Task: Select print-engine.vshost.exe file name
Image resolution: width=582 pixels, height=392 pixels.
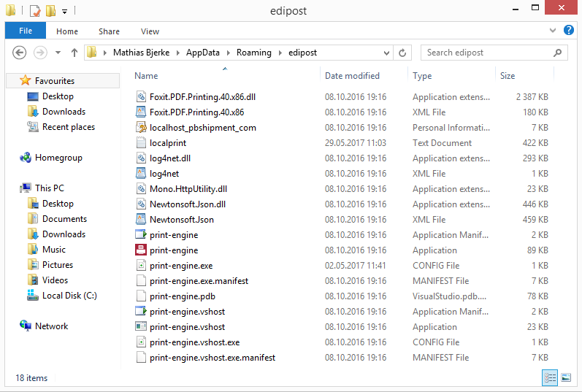Action: tap(194, 342)
